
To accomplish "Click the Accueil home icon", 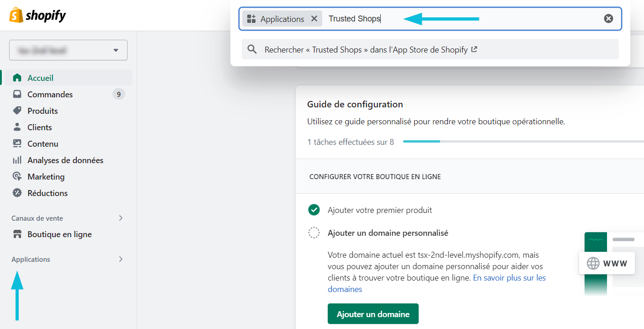I will (17, 78).
